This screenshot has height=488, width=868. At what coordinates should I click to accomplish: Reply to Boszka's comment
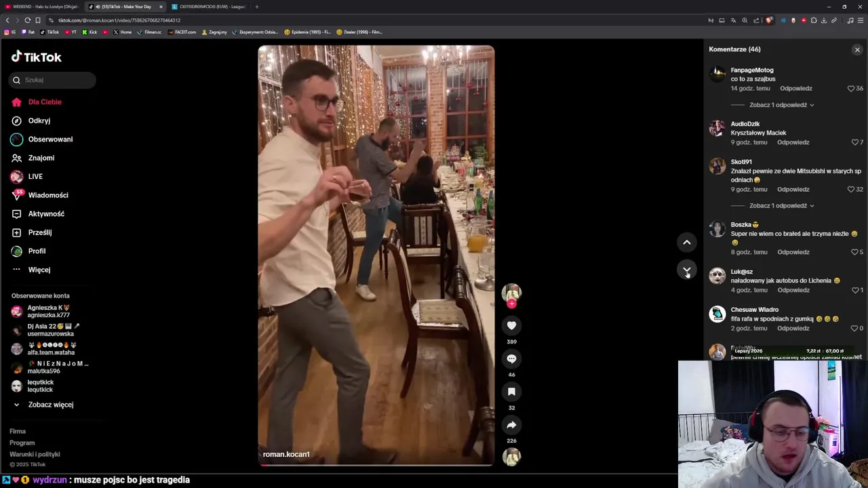point(793,252)
